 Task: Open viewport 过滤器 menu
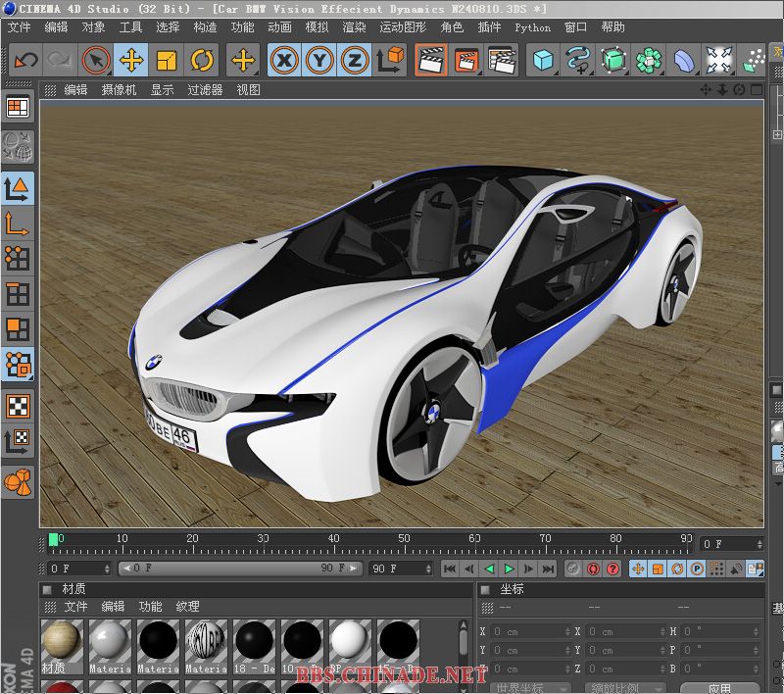205,90
